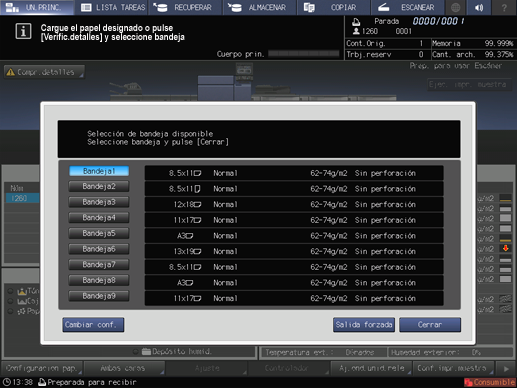Click the clock icon in status bar
The width and height of the screenshot is (517, 388).
point(6,382)
